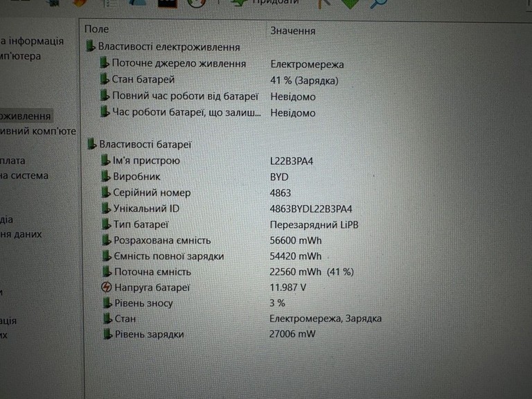Click the device name value L22B3PA4
The image size is (532, 399).
click(x=292, y=161)
